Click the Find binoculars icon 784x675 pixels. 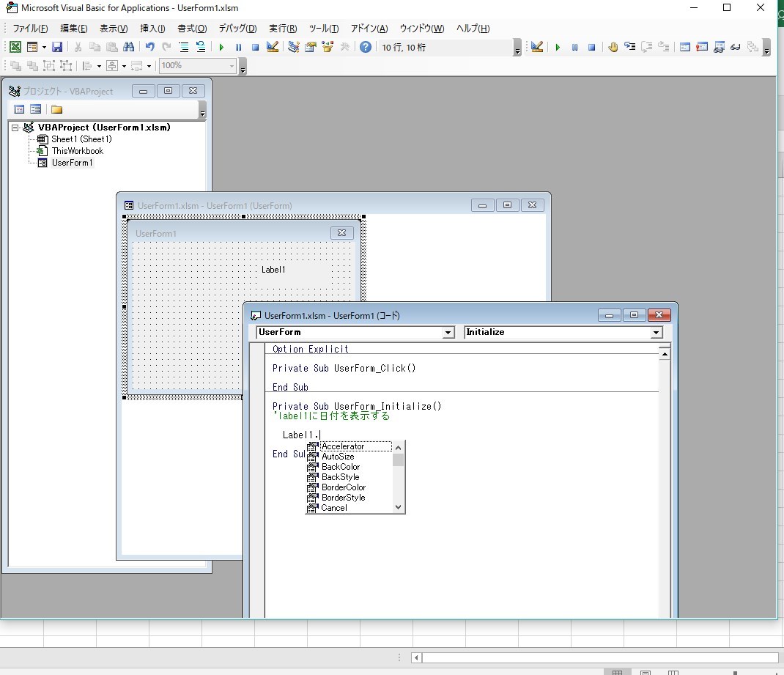pos(128,47)
